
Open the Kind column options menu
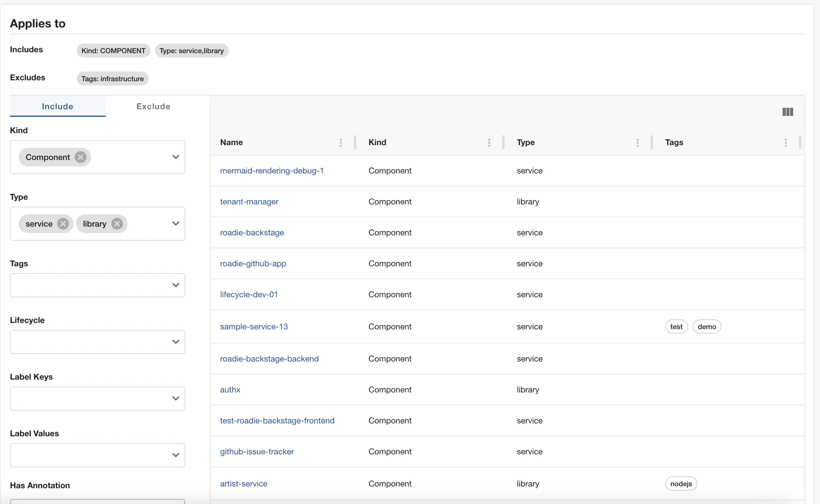(489, 142)
